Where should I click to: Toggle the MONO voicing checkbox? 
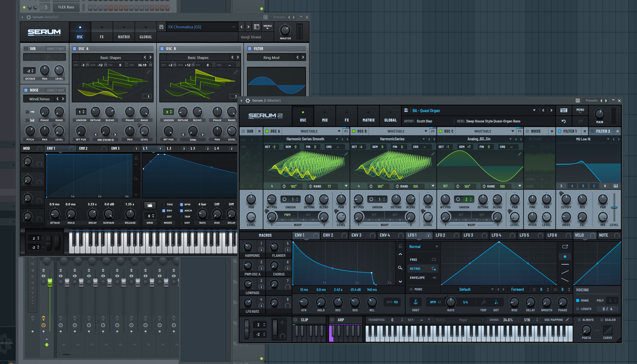click(578, 301)
